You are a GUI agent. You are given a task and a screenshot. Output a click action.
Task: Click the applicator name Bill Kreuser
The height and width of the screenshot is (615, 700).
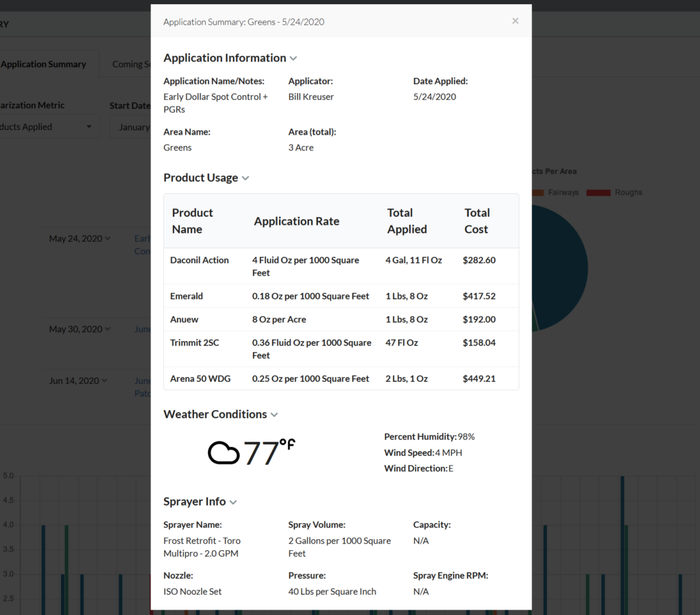click(311, 96)
